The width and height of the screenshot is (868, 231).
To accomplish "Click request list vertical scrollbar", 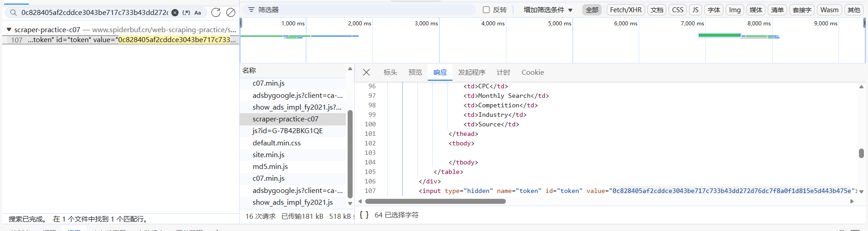I will (x=350, y=154).
